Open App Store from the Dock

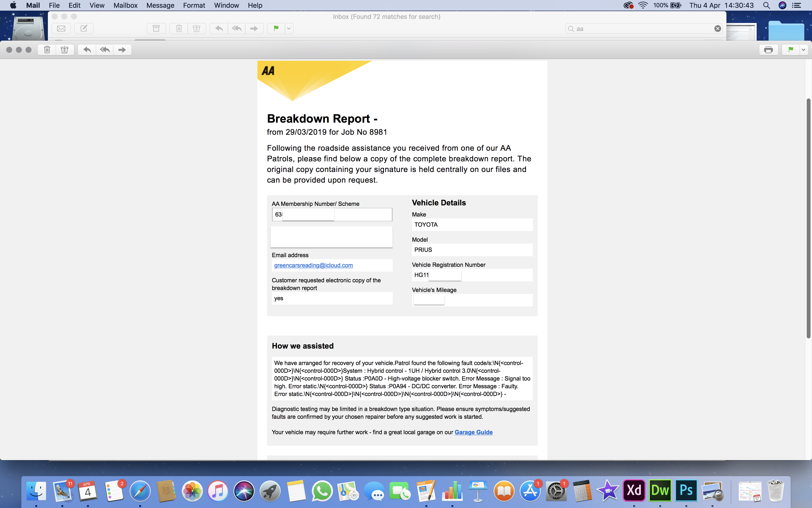[530, 491]
